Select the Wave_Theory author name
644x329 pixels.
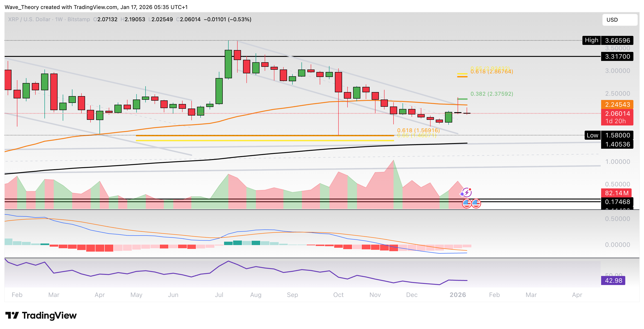click(21, 7)
